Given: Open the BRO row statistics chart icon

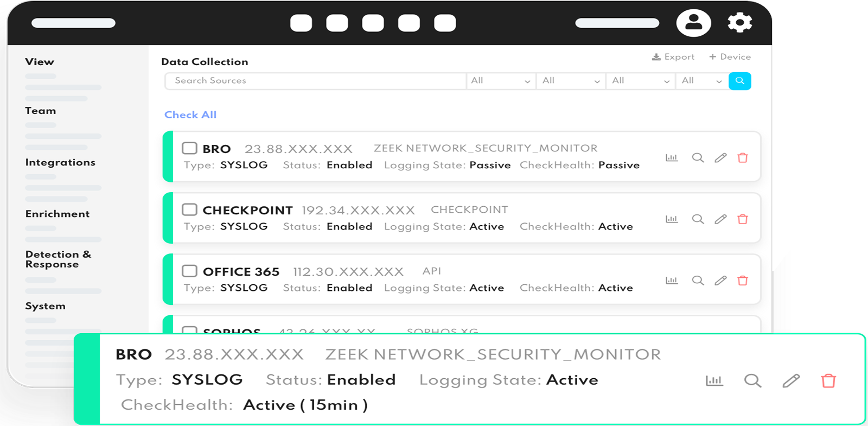Looking at the screenshot, I should pos(672,158).
